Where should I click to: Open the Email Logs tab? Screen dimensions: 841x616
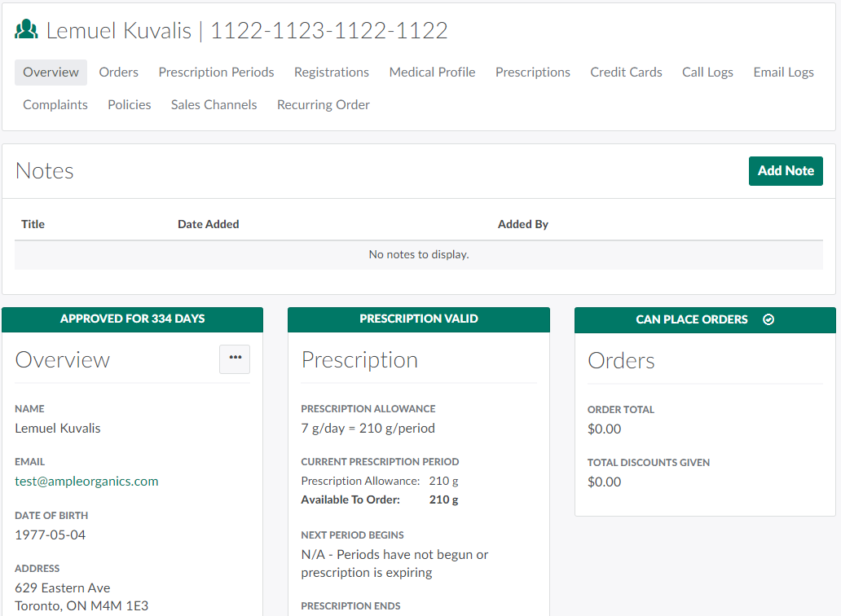[783, 73]
